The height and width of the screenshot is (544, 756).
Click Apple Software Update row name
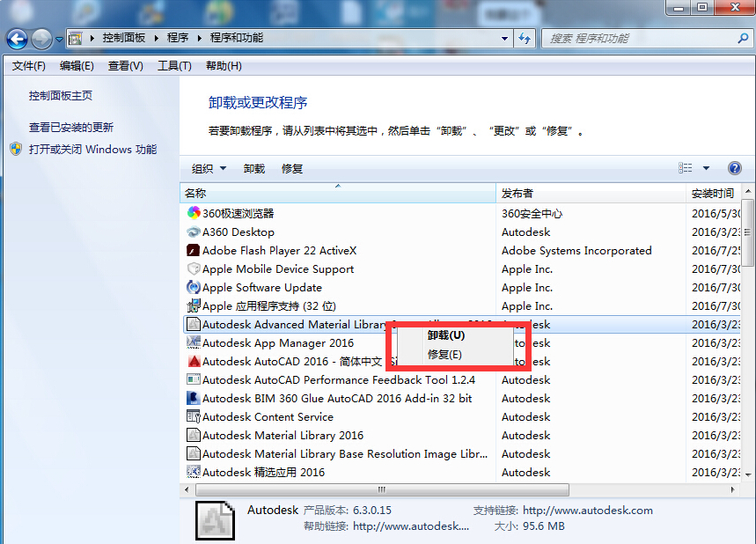(261, 288)
